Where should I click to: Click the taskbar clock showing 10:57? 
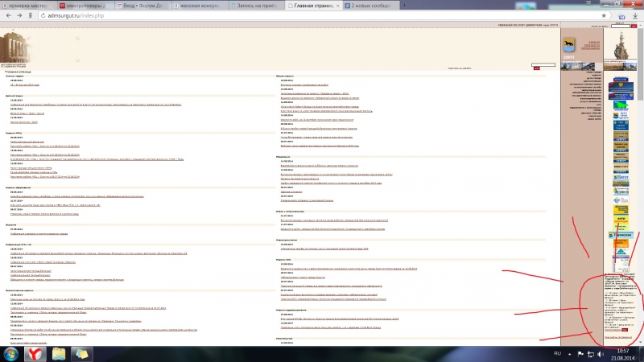[623, 353]
